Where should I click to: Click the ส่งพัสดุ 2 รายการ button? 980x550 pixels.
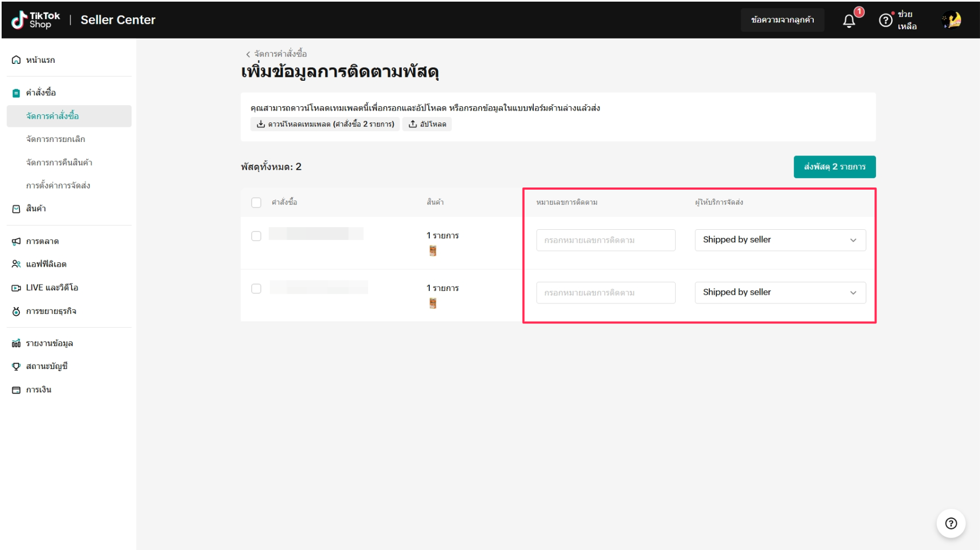(834, 167)
